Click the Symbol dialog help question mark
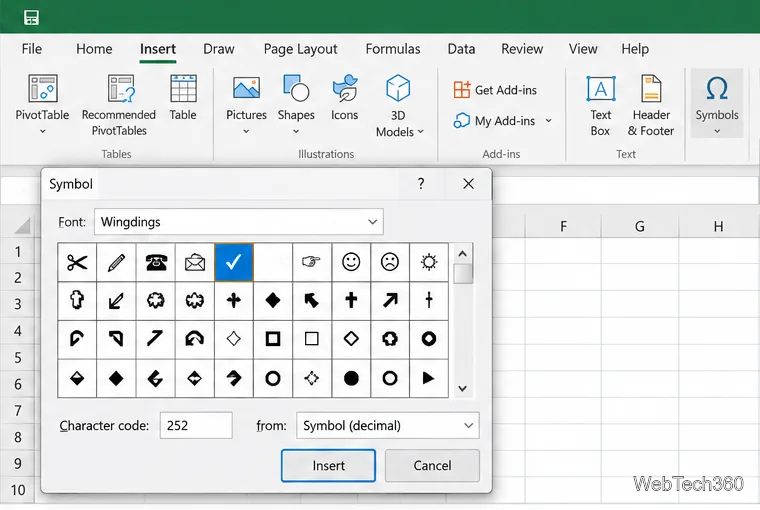 coord(421,184)
